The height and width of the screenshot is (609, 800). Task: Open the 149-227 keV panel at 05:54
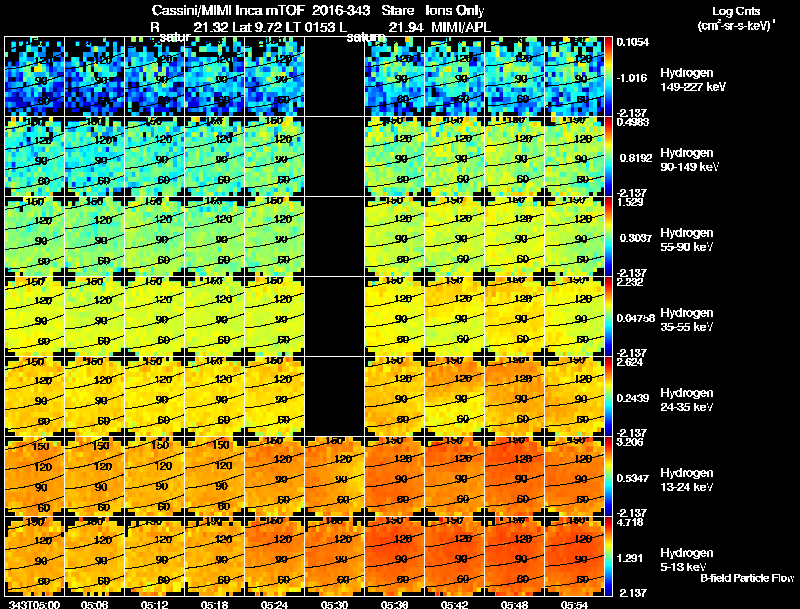tap(574, 77)
